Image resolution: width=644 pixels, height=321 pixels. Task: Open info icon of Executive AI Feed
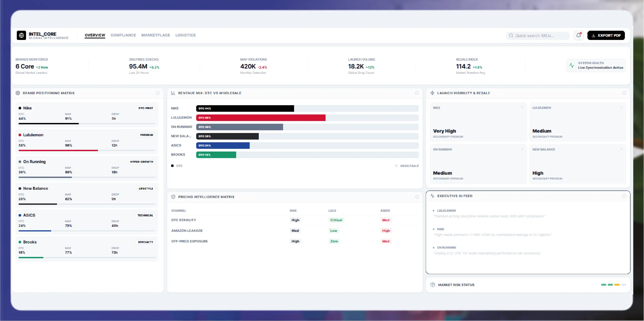[624, 196]
